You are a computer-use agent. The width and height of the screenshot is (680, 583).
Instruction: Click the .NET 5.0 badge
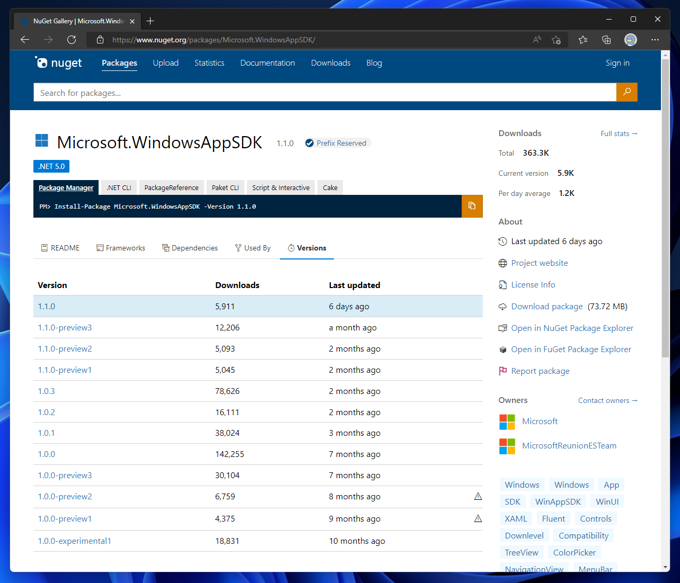pos(51,166)
